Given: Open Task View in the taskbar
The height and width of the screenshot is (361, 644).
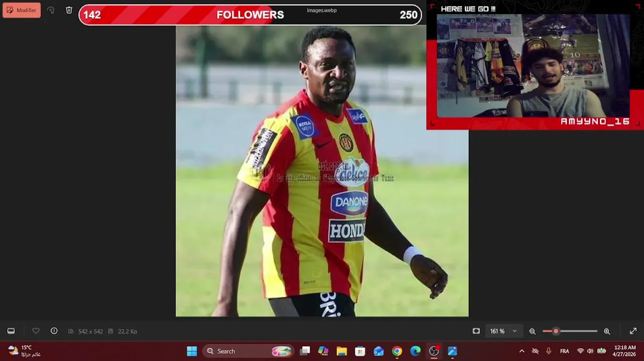Looking at the screenshot, I should (x=305, y=351).
